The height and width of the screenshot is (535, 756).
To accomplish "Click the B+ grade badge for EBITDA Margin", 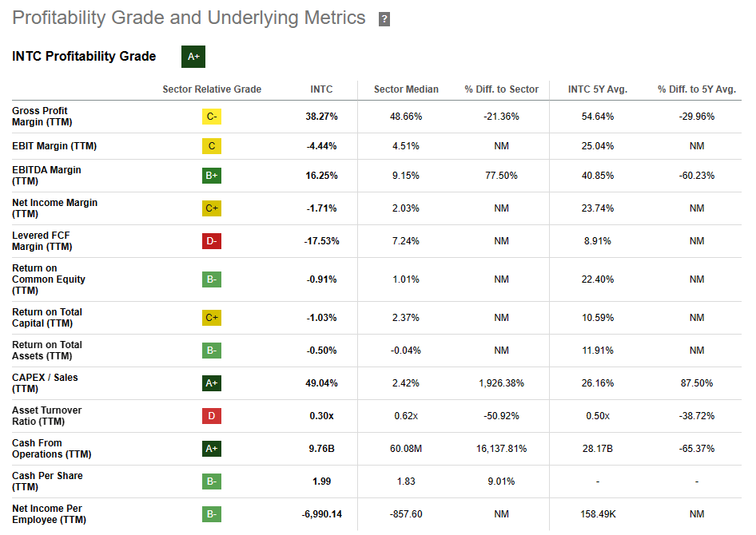I will [212, 176].
